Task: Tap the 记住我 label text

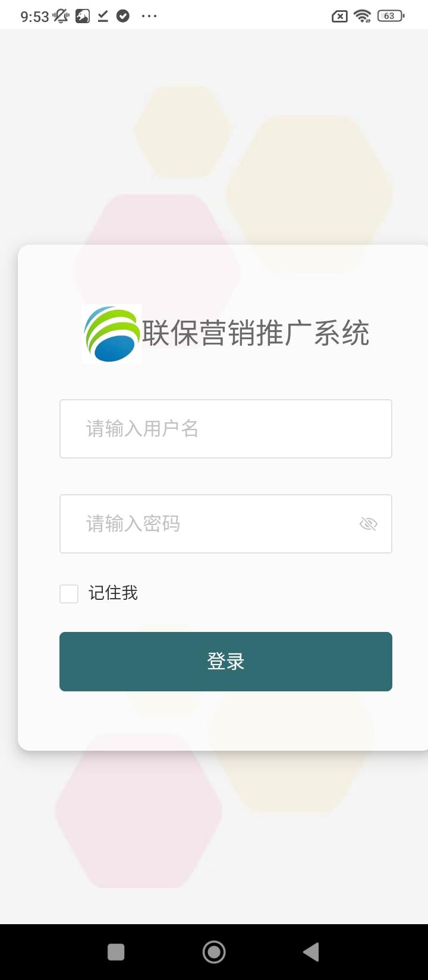Action: tap(113, 593)
